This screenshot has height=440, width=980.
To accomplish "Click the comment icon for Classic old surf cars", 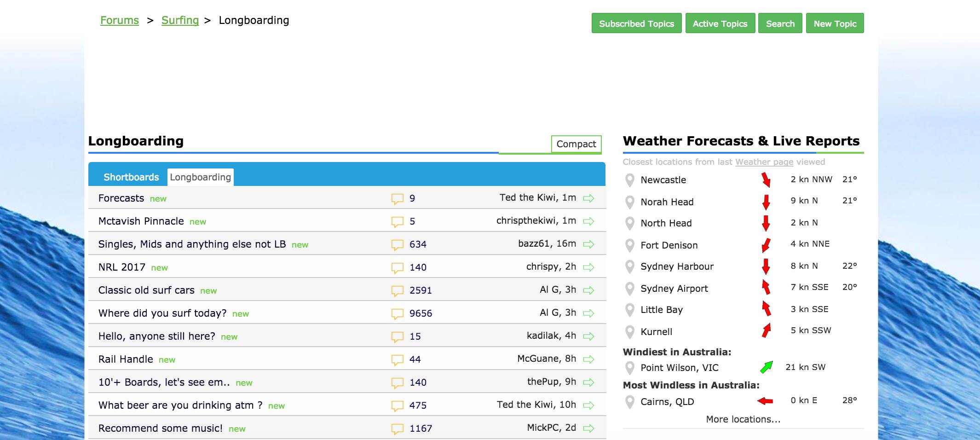I will click(x=397, y=291).
